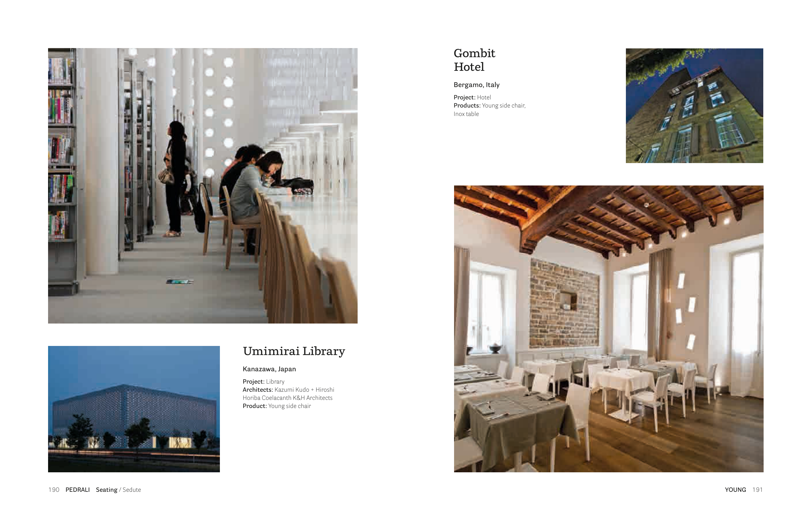This screenshot has width=812, height=522.
Task: Click the Gombit Hotel dining room photo
Action: point(608,328)
